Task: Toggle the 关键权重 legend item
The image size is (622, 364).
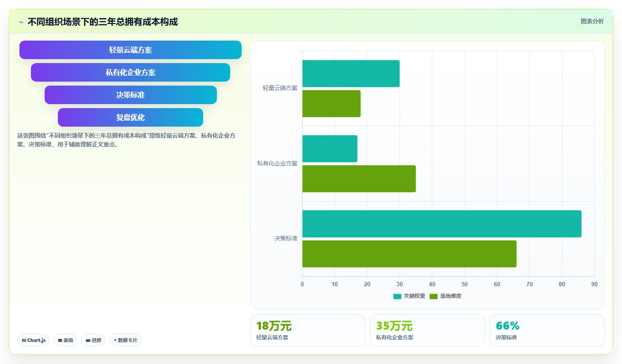Action: coord(409,296)
